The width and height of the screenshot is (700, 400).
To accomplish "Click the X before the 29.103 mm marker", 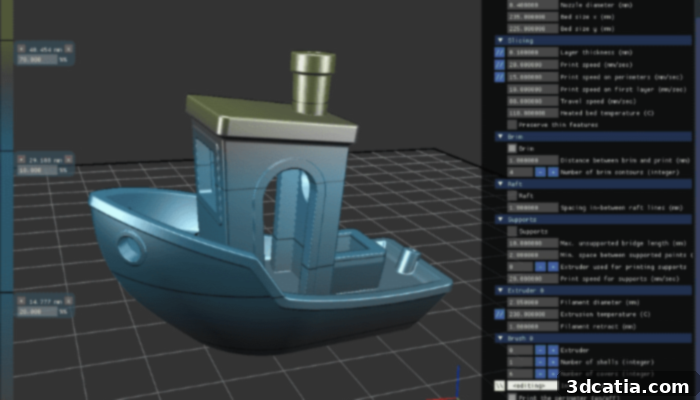I will pyautogui.click(x=21, y=159).
